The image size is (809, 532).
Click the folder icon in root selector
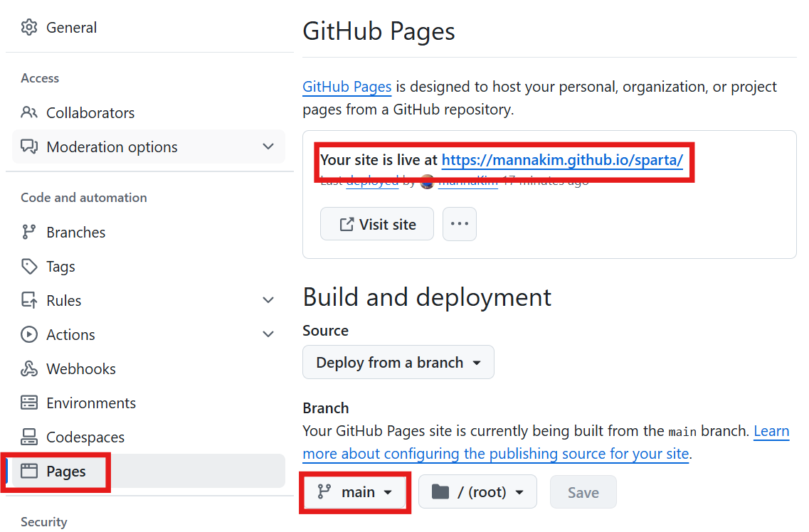440,491
